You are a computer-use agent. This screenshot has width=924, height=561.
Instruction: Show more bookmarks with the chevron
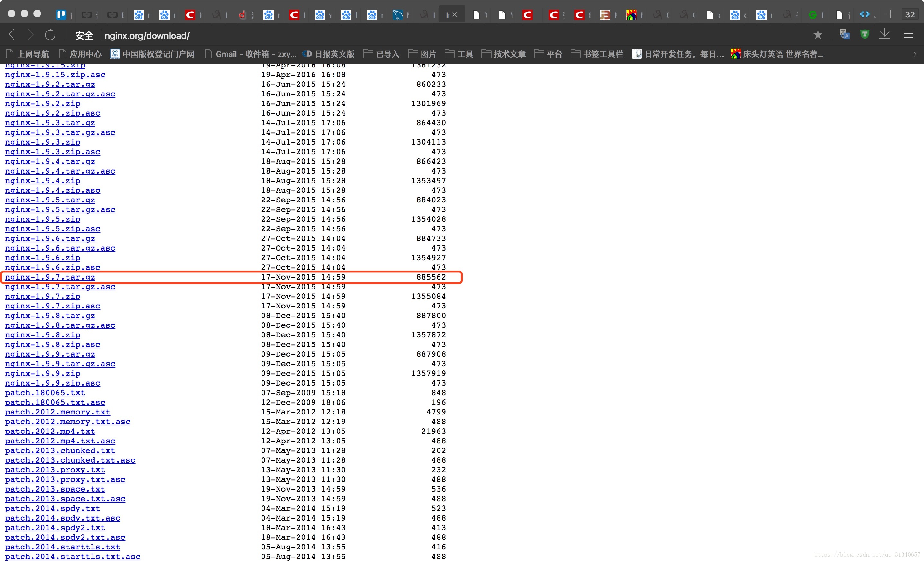915,54
